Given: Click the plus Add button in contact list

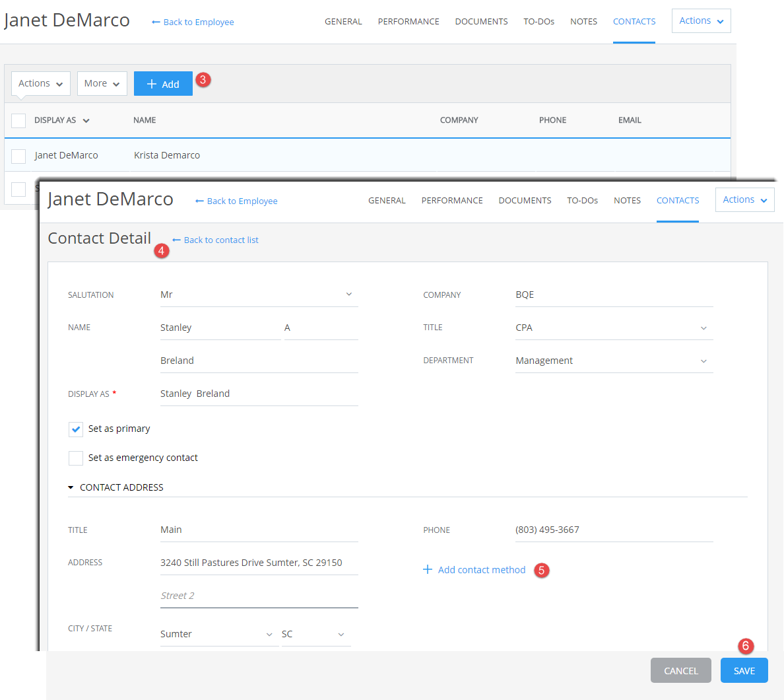Looking at the screenshot, I should pyautogui.click(x=163, y=84).
